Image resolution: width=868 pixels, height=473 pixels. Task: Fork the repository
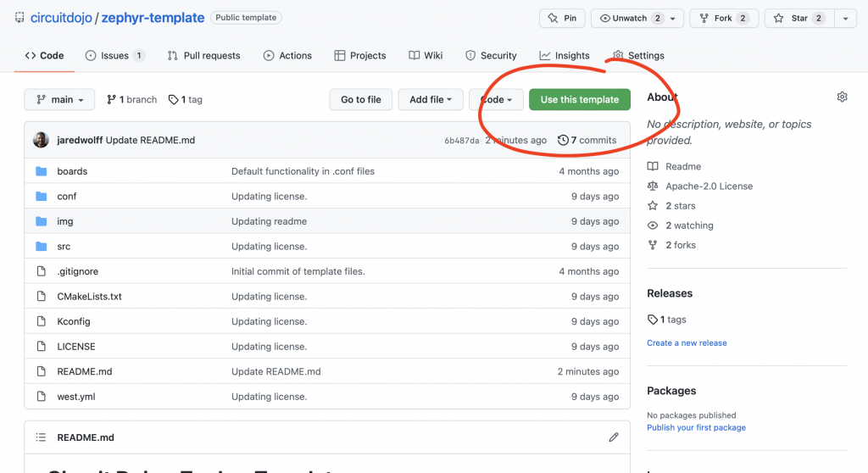(724, 19)
